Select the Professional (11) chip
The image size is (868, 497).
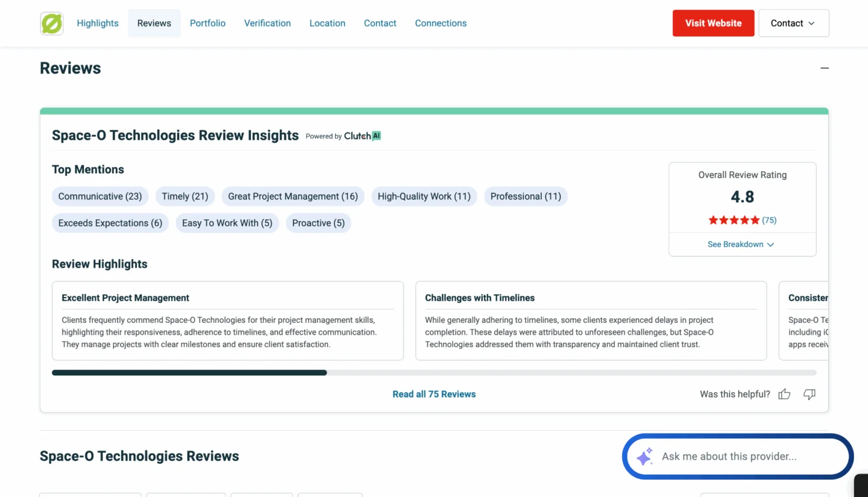click(x=526, y=196)
